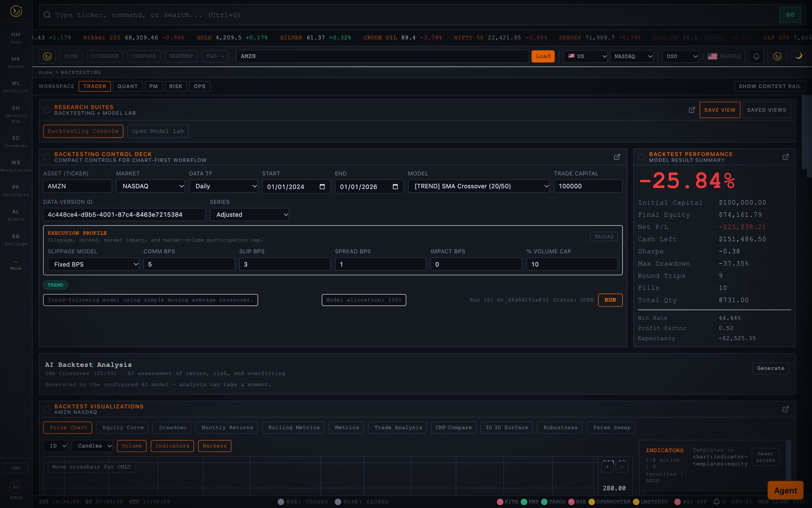Open the Monthly Returns tab
Screen dimensions: 812x508
click(x=227, y=428)
